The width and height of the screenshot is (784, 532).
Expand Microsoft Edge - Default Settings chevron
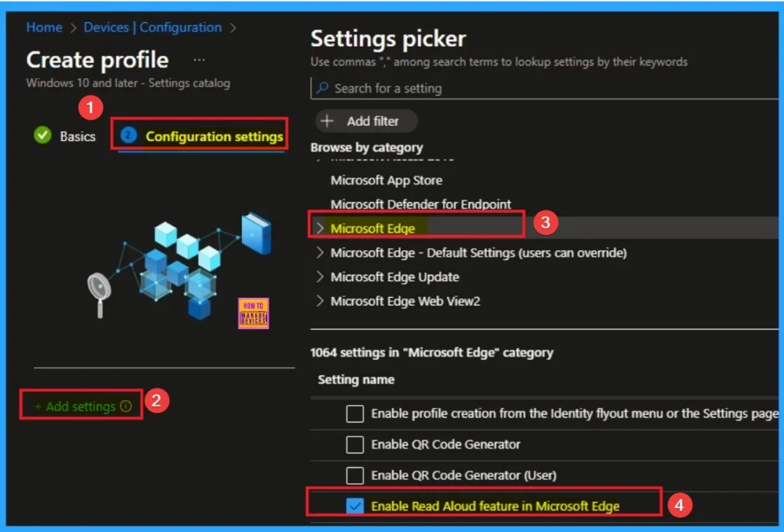[x=320, y=253]
